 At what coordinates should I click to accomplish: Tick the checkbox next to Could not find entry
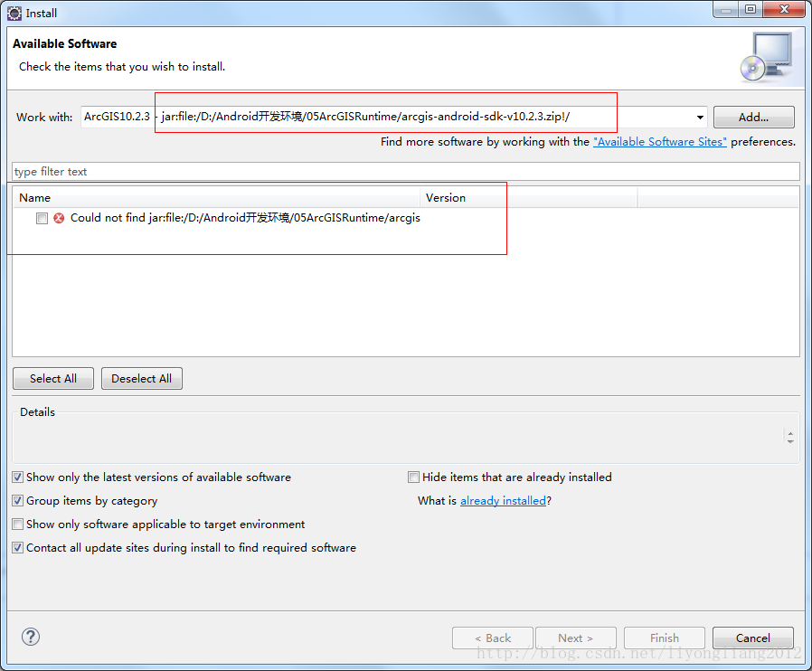point(42,219)
